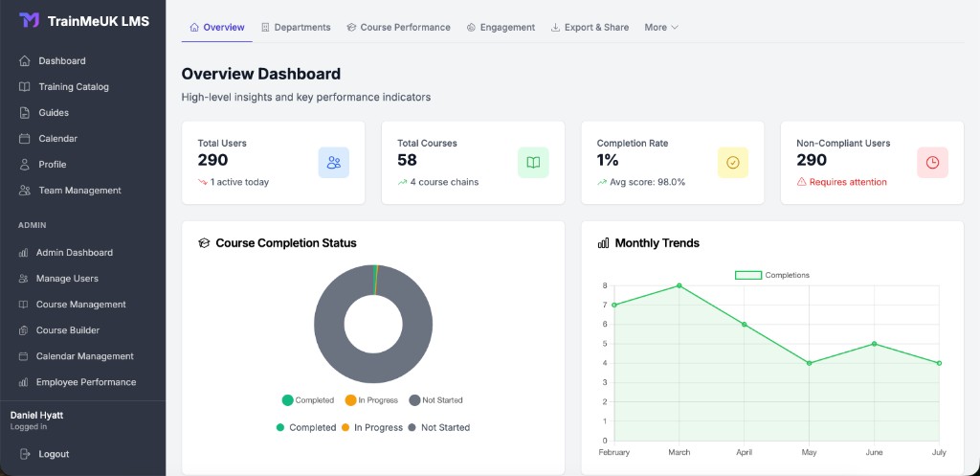The image size is (980, 476).
Task: Click the home icon on Overview tab
Action: pyautogui.click(x=194, y=28)
